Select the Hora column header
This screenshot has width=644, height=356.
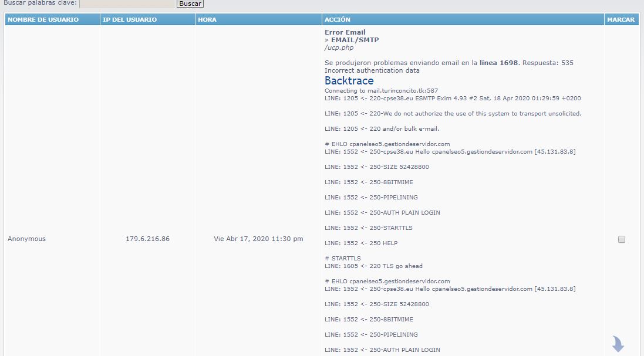coord(207,20)
